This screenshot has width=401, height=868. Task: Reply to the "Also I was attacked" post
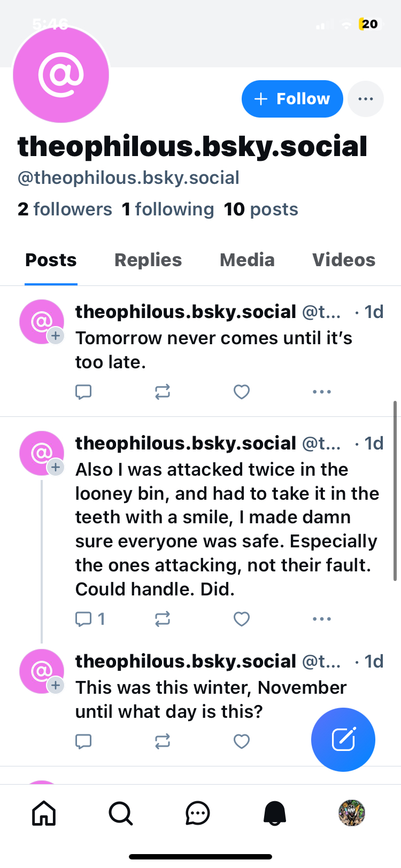pos(84,619)
